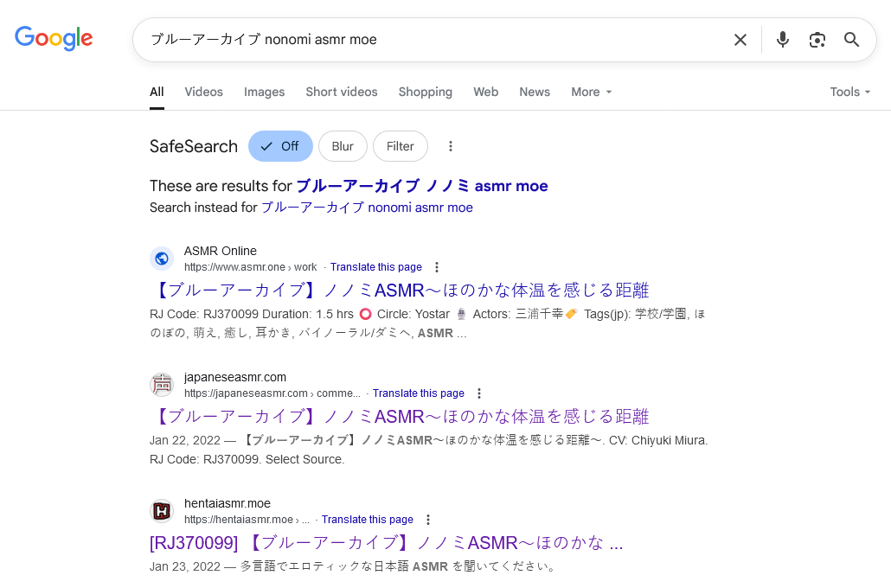Translate the hentaiasmr.moe page
Viewport: 891px width, 588px height.
tap(367, 520)
